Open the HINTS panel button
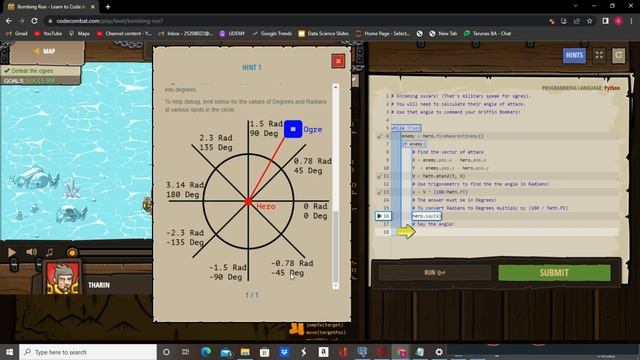Image resolution: width=640 pixels, height=360 pixels. point(574,56)
